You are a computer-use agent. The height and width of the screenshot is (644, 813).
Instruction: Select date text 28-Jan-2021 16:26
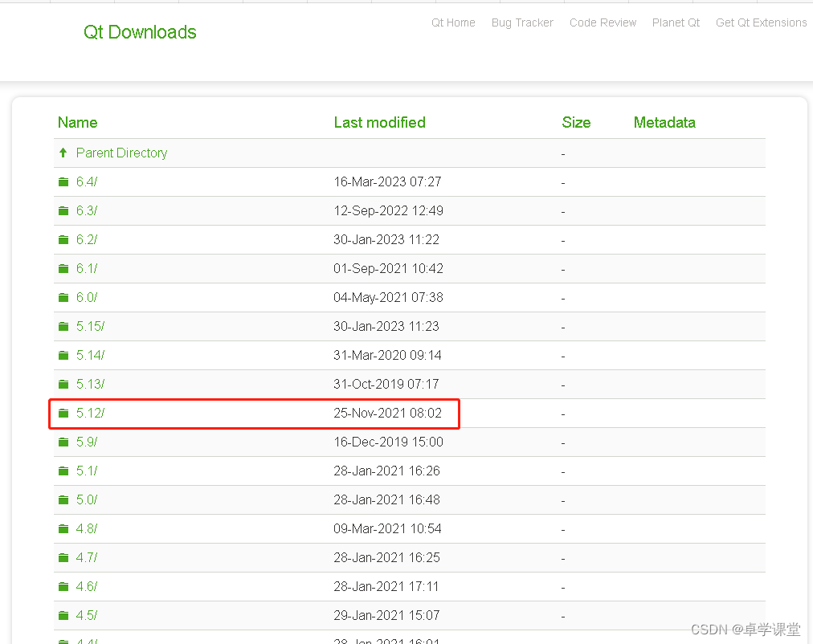click(386, 471)
